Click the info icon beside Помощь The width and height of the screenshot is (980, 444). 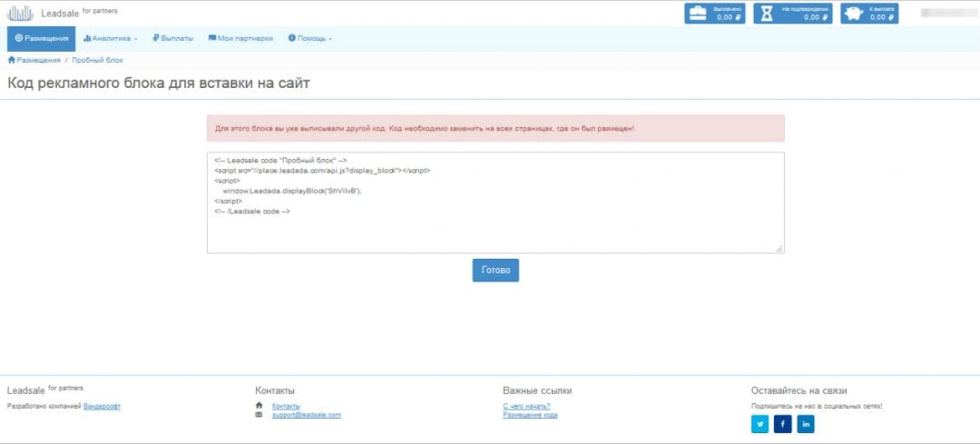[x=291, y=38]
